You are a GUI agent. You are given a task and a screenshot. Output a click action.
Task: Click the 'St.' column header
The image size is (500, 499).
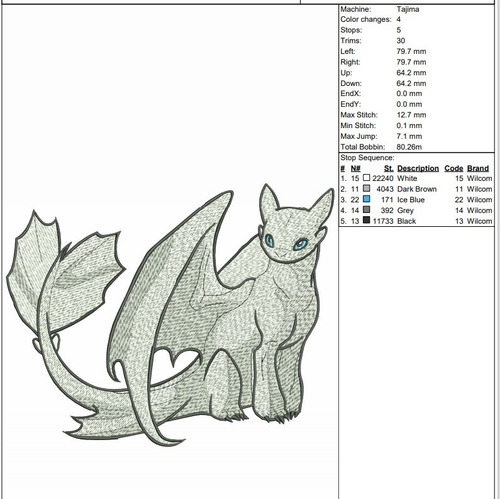[x=389, y=168]
